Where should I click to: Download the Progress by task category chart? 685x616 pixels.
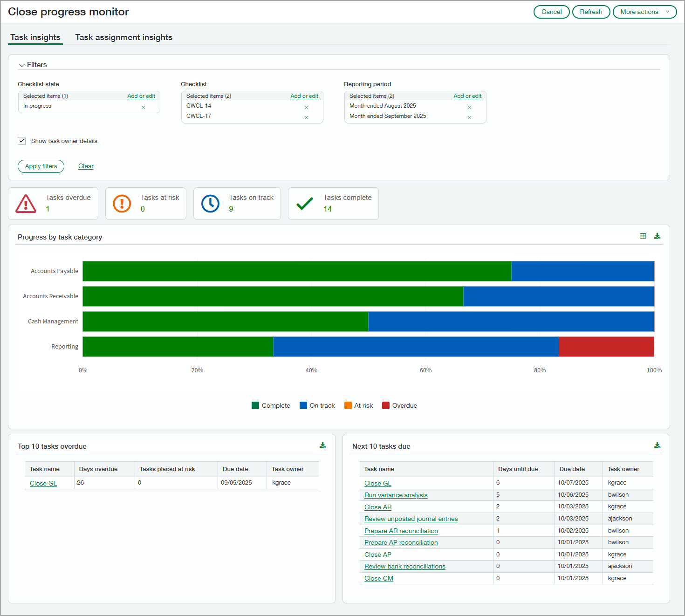pyautogui.click(x=657, y=236)
